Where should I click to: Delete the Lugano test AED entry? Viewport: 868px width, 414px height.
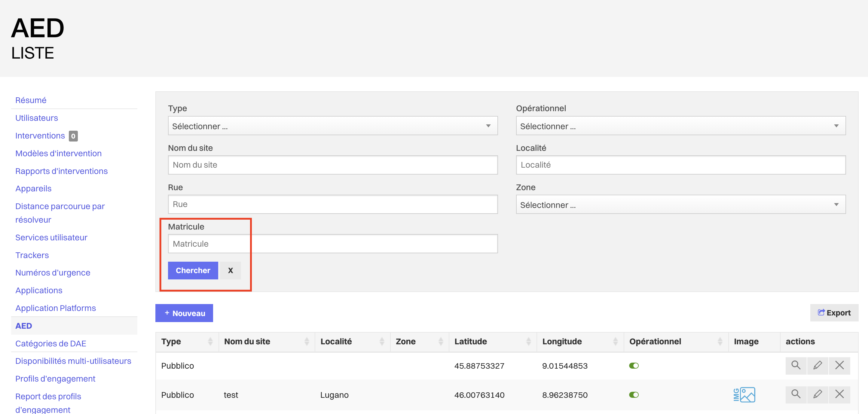pyautogui.click(x=839, y=394)
